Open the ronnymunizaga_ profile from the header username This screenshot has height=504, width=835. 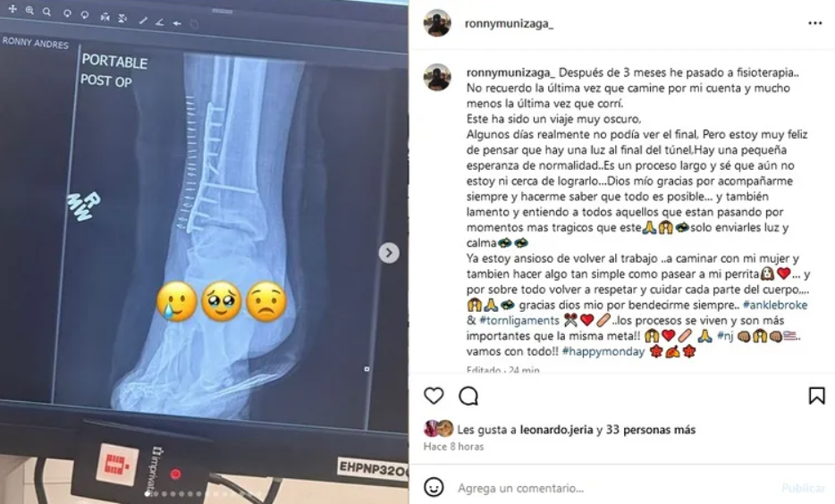[509, 24]
